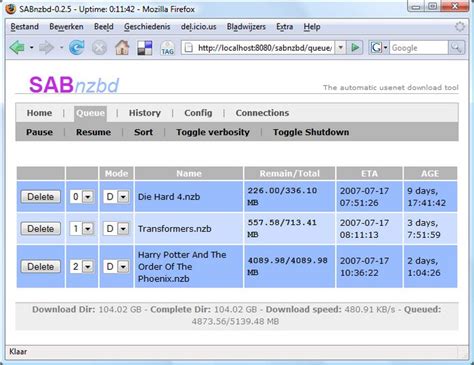Delete Die Hard 4.nzb from queue
This screenshot has height=365, width=474.
[41, 197]
